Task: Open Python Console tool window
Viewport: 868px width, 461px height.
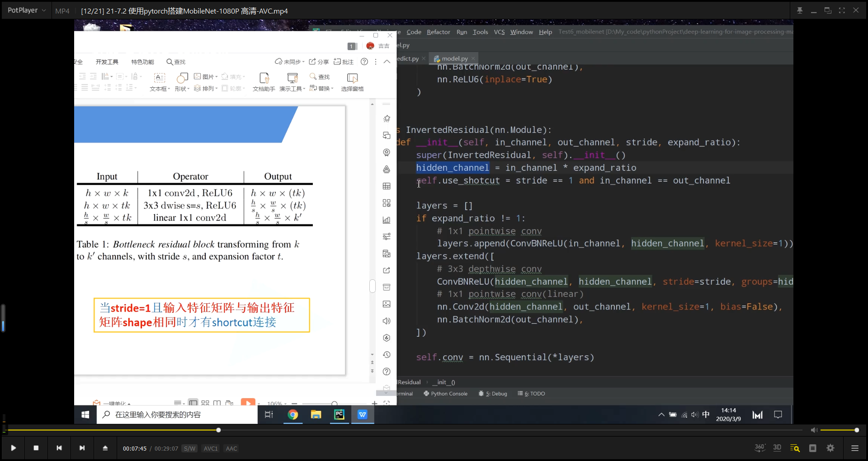Action: pos(445,394)
